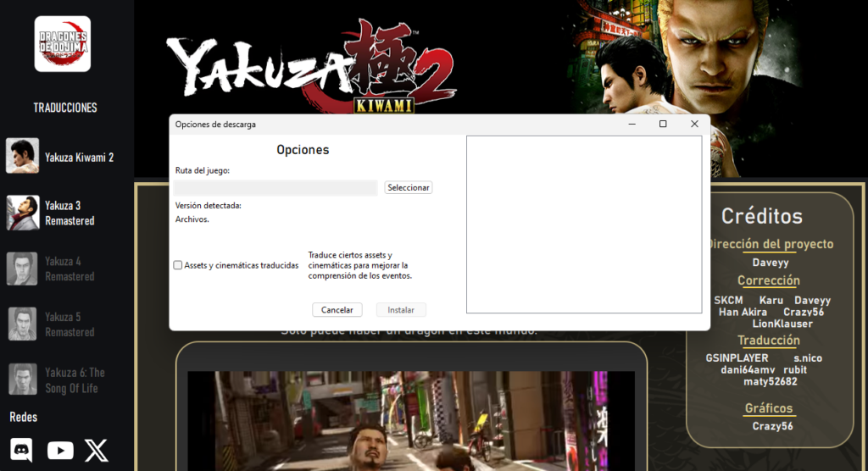This screenshot has width=868, height=471.
Task: Click the maty52682 translator name
Action: (x=770, y=381)
